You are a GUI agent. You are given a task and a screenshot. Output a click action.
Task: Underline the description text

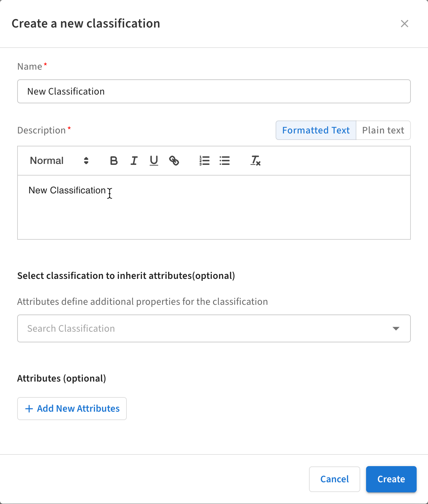[x=154, y=161]
